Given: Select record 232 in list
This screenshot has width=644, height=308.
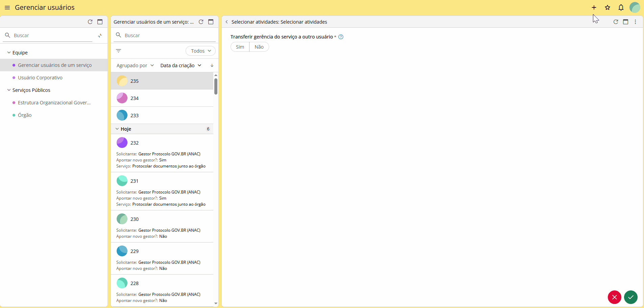Looking at the screenshot, I should tap(162, 153).
